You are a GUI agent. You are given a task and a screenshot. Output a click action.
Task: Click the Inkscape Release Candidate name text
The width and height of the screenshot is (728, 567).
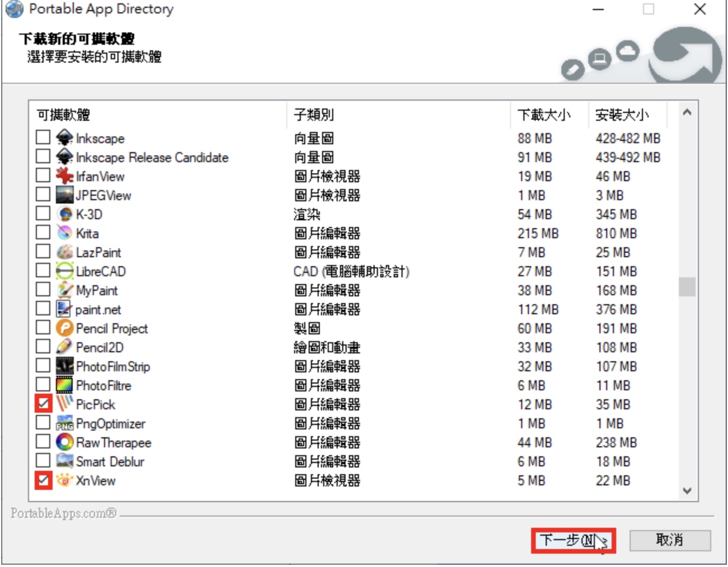click(152, 157)
